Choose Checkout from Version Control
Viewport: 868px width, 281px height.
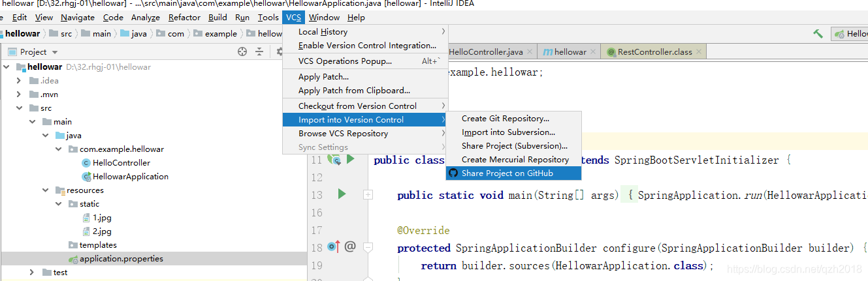(x=366, y=106)
